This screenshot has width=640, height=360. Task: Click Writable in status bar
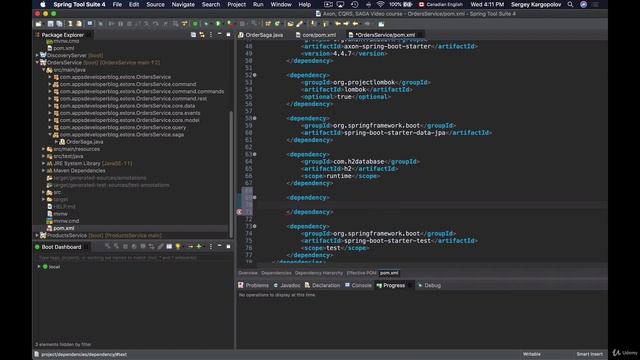(x=531, y=354)
